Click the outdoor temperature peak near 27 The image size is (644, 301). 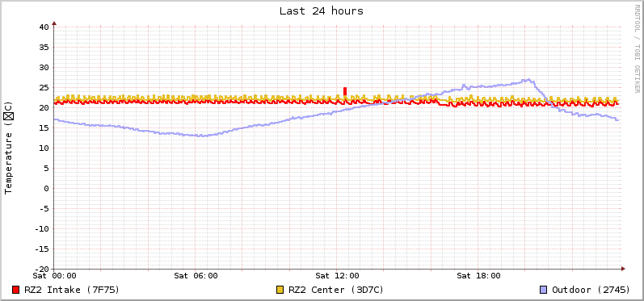(x=528, y=80)
